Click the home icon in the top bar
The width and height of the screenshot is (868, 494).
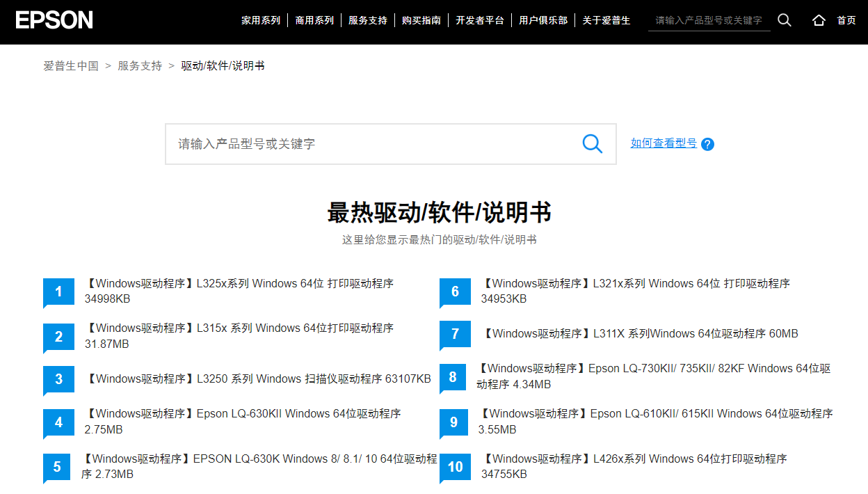819,20
